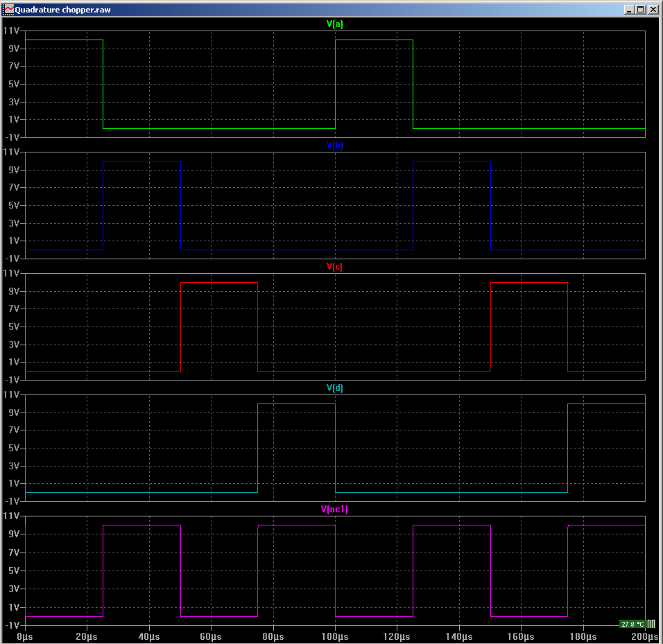The height and width of the screenshot is (644, 663).
Task: Click the 11V label on V(a) vertical axis
Action: pyautogui.click(x=11, y=31)
